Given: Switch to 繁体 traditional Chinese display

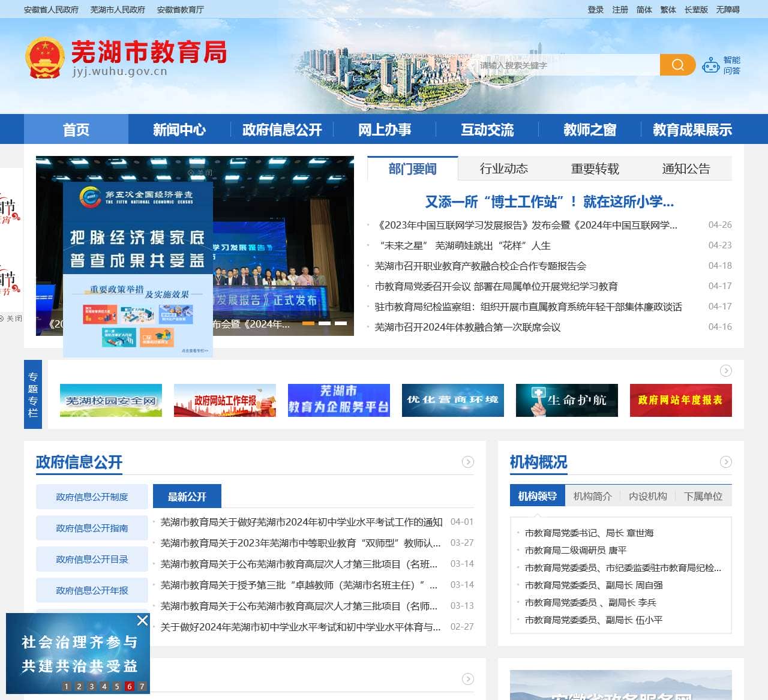Looking at the screenshot, I should [x=668, y=10].
